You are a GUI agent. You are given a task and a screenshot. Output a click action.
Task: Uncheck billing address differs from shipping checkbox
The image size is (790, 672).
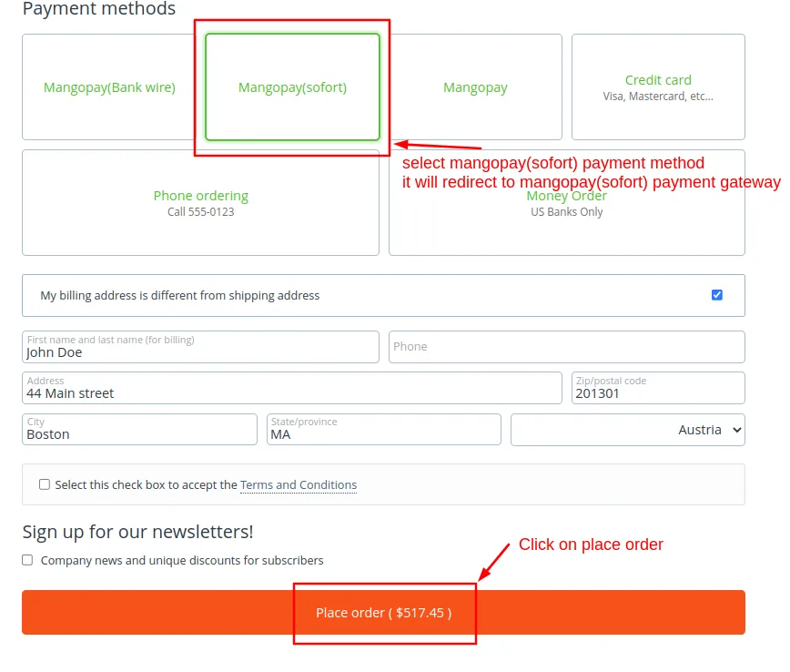point(717,295)
